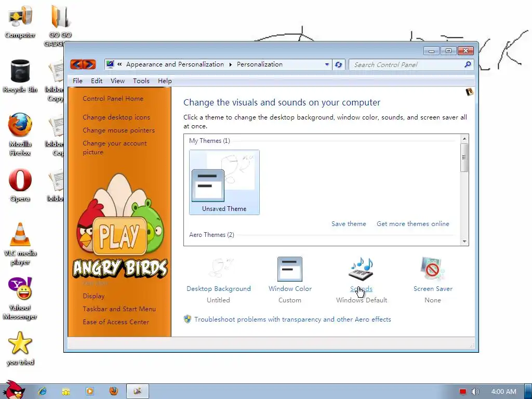Open the Tools menu
This screenshot has height=399, width=532.
(x=141, y=81)
